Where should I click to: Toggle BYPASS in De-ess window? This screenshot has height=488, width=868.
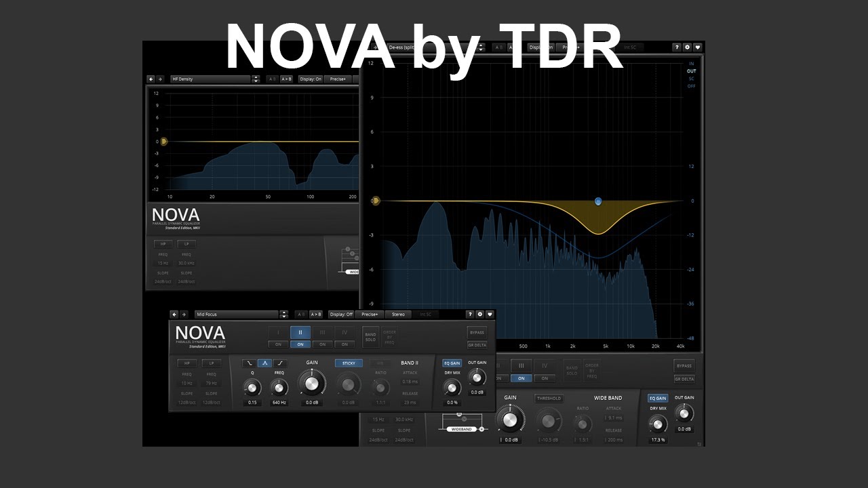685,365
